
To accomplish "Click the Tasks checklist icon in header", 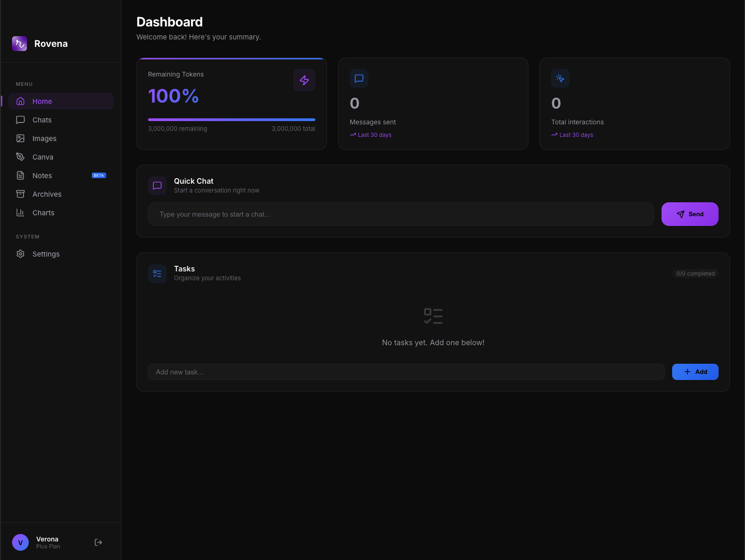I will pos(157,274).
